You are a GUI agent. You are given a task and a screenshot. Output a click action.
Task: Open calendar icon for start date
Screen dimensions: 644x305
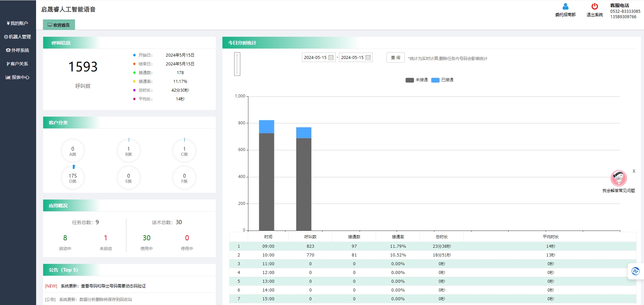pos(331,58)
